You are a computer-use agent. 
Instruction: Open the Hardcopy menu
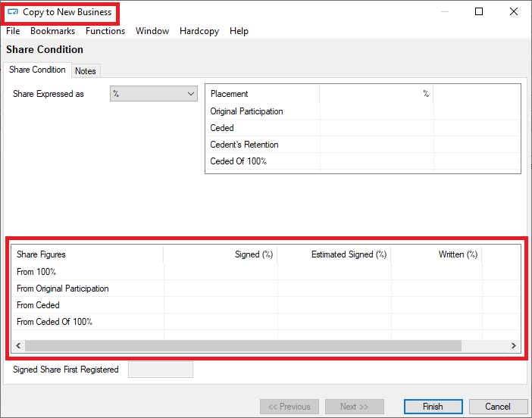point(199,31)
